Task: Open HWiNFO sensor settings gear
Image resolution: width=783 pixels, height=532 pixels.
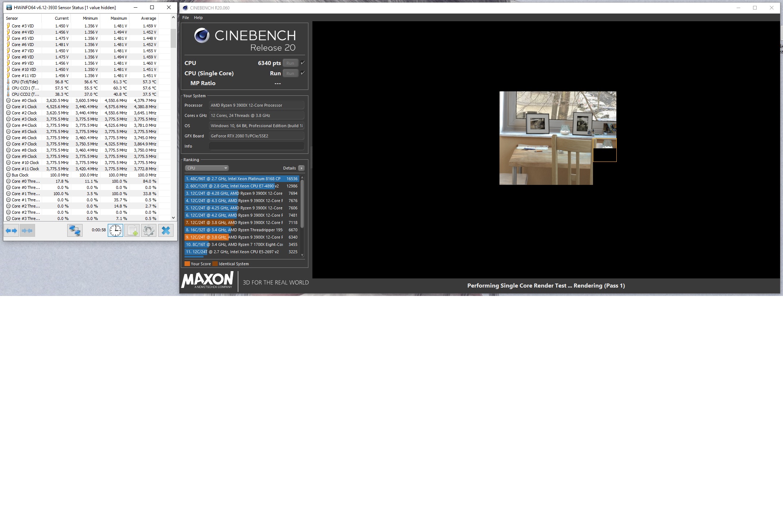Action: 149,231
